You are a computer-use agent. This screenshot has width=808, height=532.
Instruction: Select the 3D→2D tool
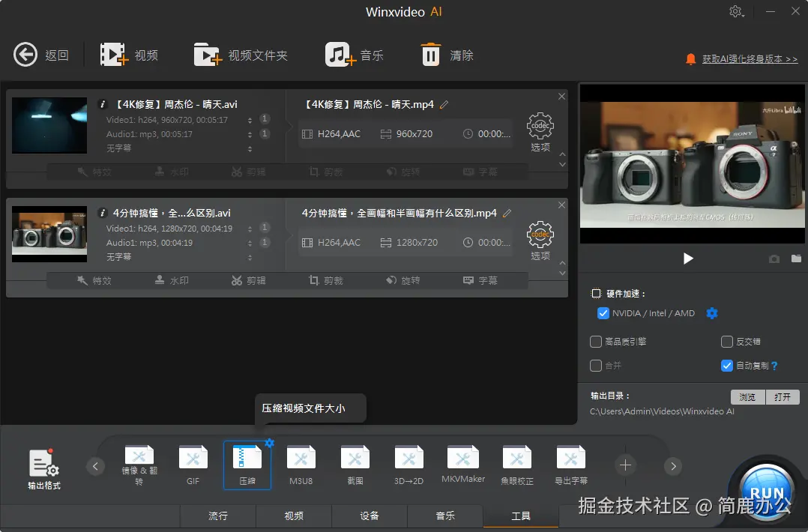[409, 465]
